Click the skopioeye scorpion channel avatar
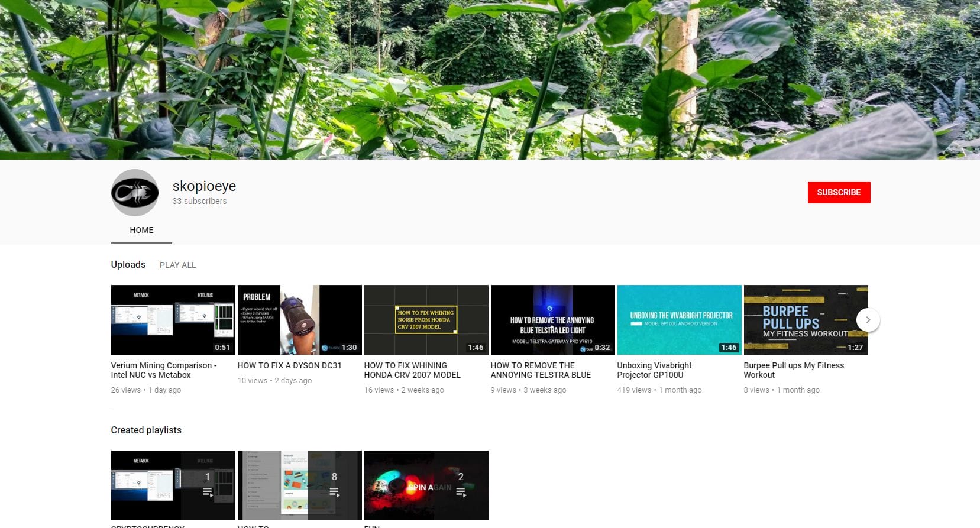 click(135, 193)
